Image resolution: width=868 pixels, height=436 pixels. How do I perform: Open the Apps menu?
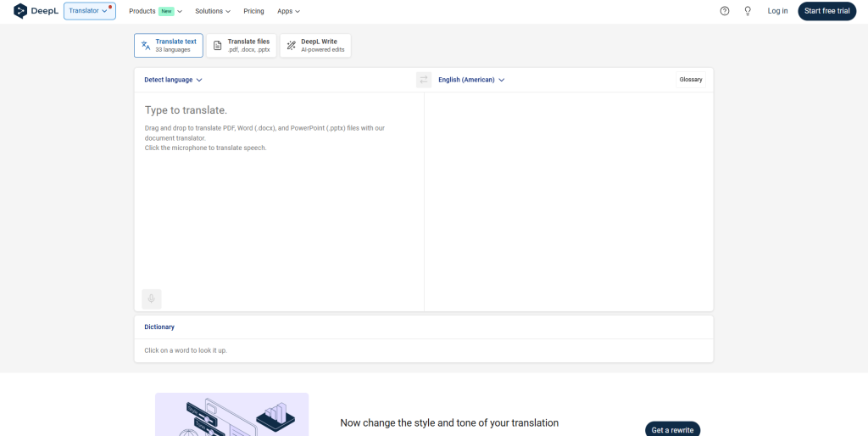[288, 11]
